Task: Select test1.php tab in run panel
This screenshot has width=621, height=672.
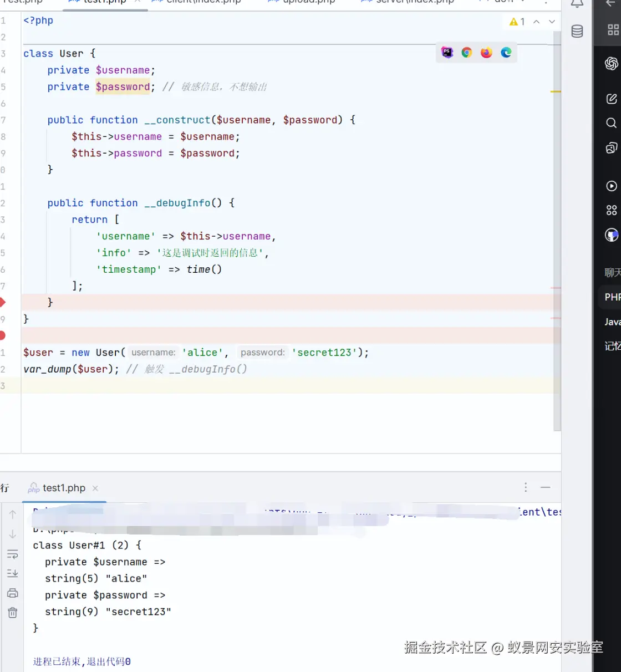Action: (x=63, y=488)
